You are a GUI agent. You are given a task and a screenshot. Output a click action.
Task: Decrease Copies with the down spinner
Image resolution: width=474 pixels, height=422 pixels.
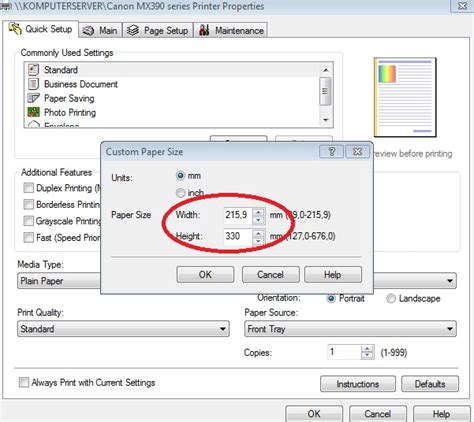(x=367, y=356)
